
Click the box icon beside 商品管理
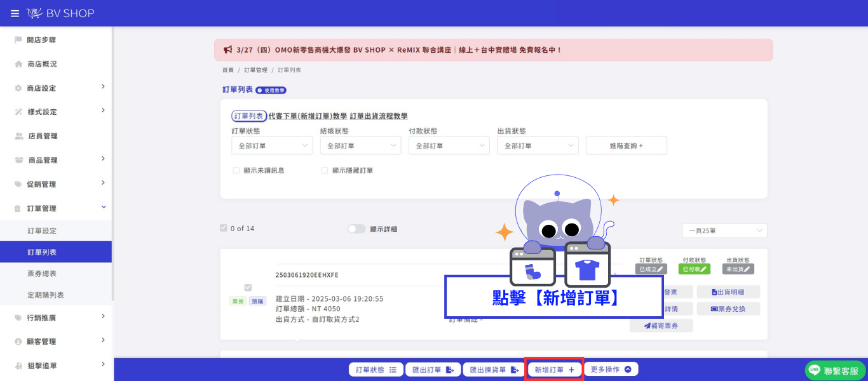(x=18, y=160)
